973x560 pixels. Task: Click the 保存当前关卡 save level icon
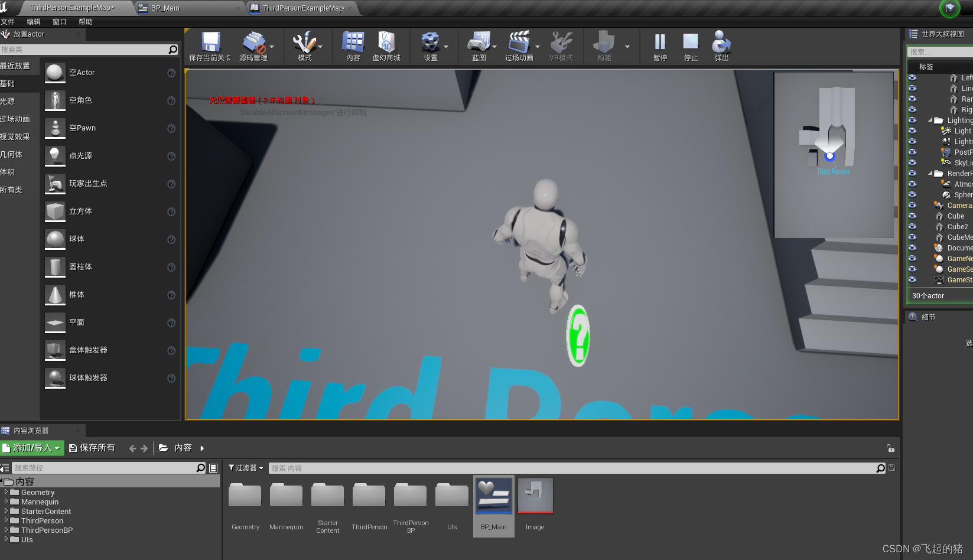[x=210, y=43]
